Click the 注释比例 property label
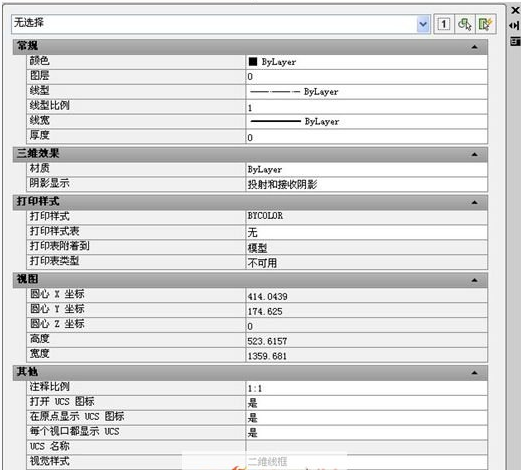The image size is (521, 470). 49,387
